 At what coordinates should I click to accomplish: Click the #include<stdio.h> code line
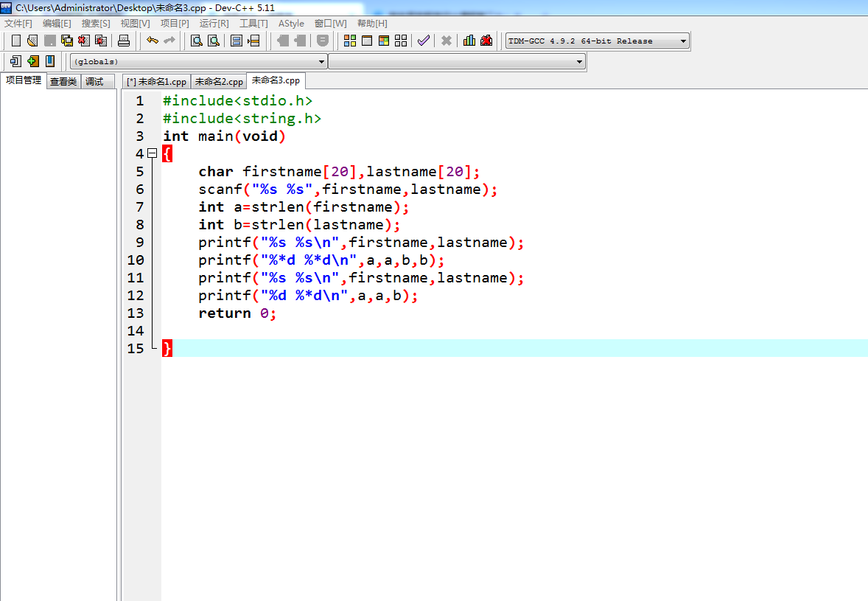[x=237, y=101]
